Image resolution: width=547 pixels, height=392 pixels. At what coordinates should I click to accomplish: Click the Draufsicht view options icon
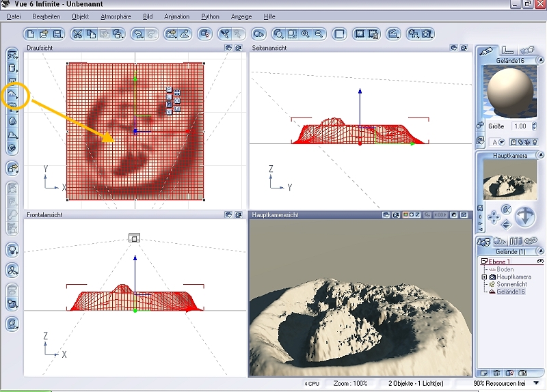228,48
